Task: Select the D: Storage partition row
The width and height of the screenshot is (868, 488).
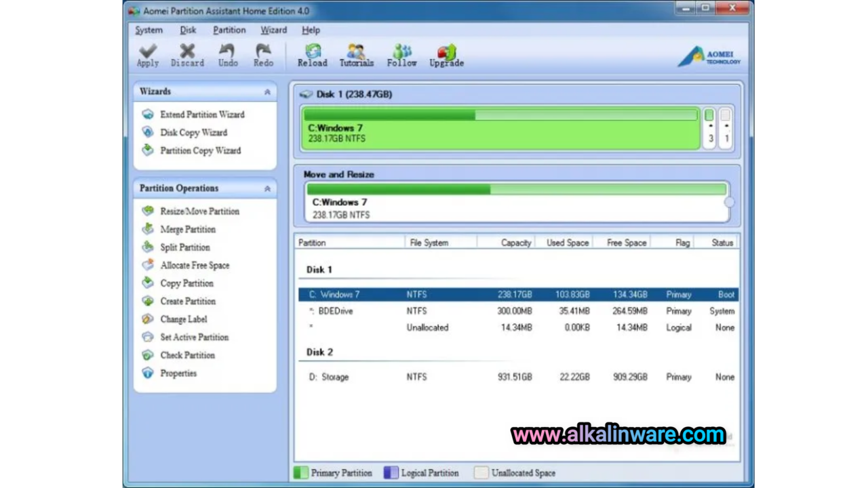Action: click(518, 377)
